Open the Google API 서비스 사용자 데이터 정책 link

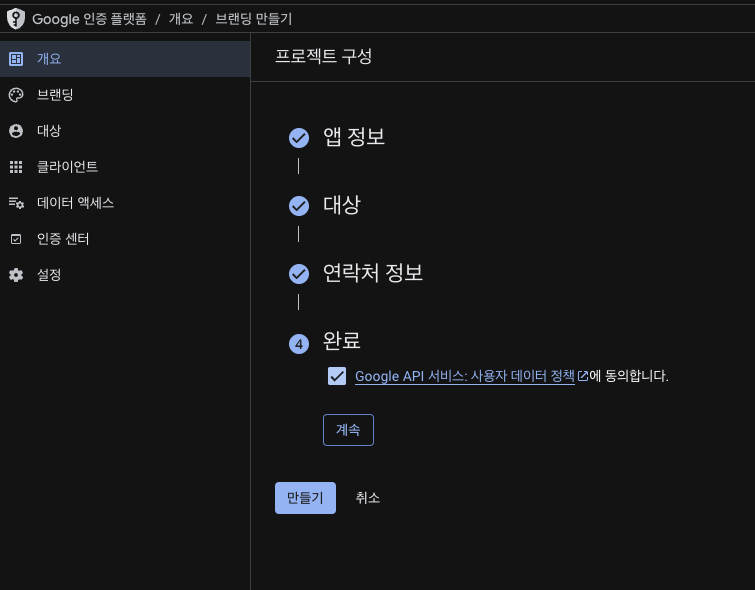pyautogui.click(x=465, y=377)
